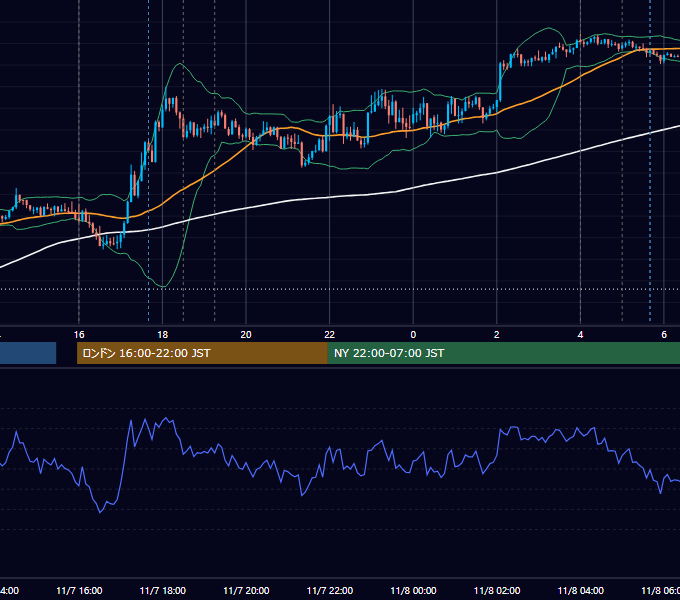Image resolution: width=680 pixels, height=600 pixels.
Task: Select the 16 hour label on price chart axis
Action: [x=79, y=335]
